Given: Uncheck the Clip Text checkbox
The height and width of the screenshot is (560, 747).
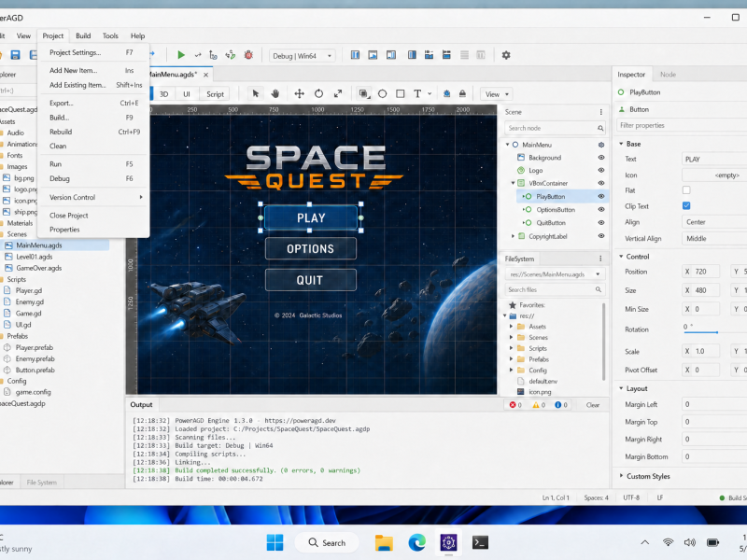Looking at the screenshot, I should (686, 205).
